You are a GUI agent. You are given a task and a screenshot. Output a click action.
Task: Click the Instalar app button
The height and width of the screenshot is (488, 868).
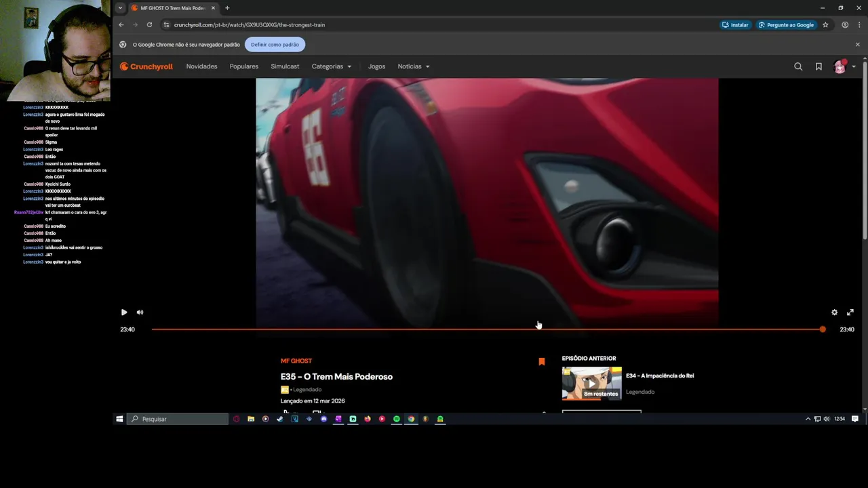click(x=735, y=25)
